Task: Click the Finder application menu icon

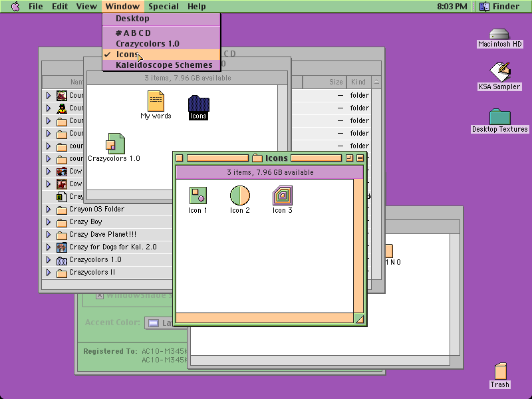Action: pos(485,7)
